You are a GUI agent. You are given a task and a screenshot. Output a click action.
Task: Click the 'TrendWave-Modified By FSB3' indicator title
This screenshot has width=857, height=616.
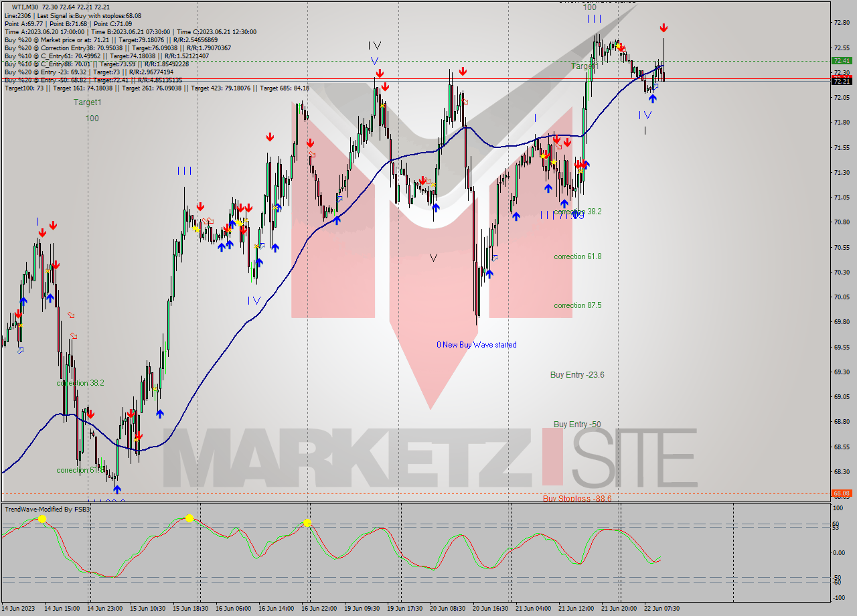[48, 510]
